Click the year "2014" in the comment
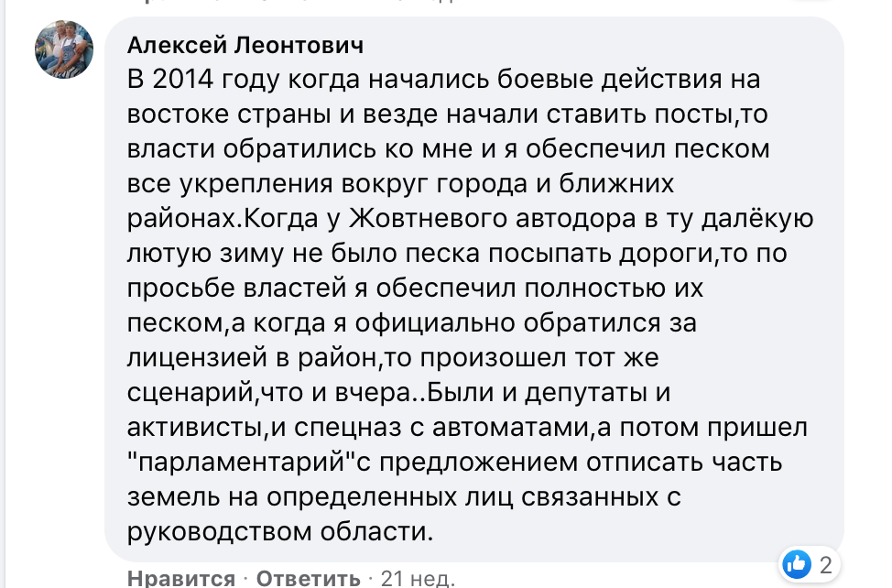Screen dimensions: 892x588 click(x=183, y=81)
